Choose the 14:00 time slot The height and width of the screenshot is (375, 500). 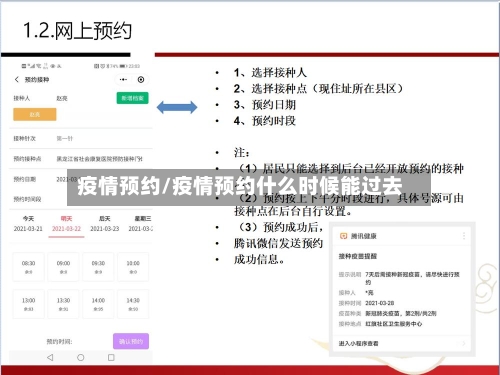click(98, 304)
